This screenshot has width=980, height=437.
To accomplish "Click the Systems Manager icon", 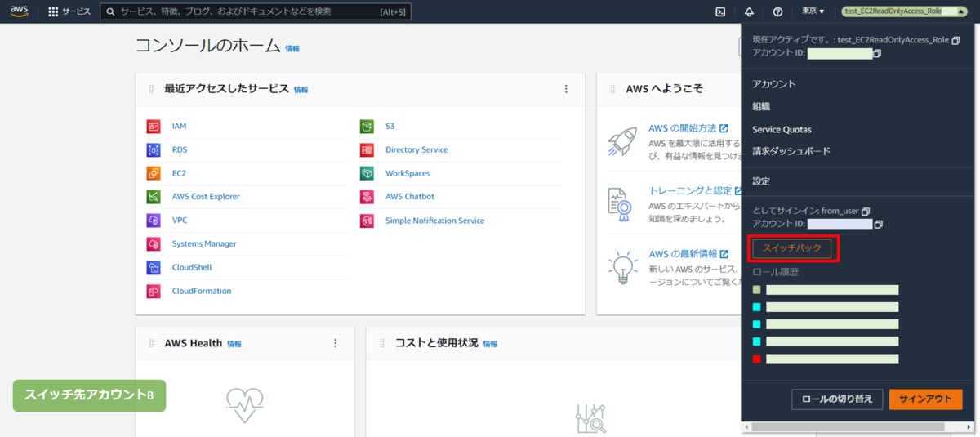I will pos(154,244).
